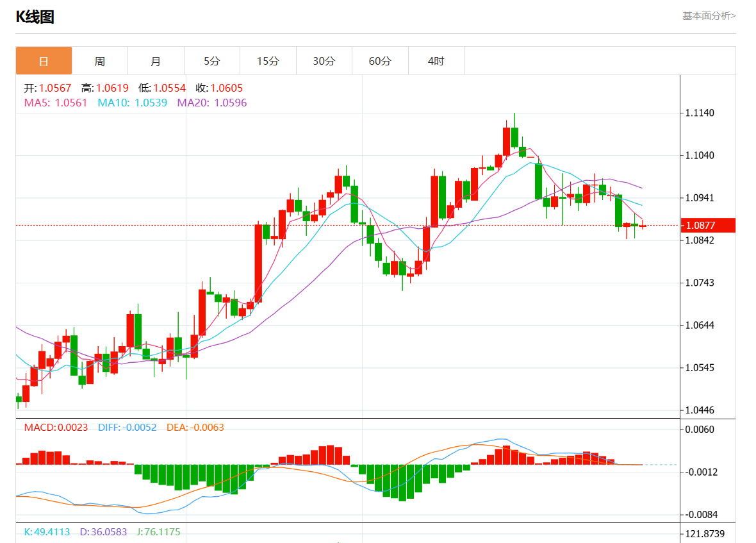The height and width of the screenshot is (543, 756).
Task: Switch to the 月 monthly tab
Action: [156, 61]
